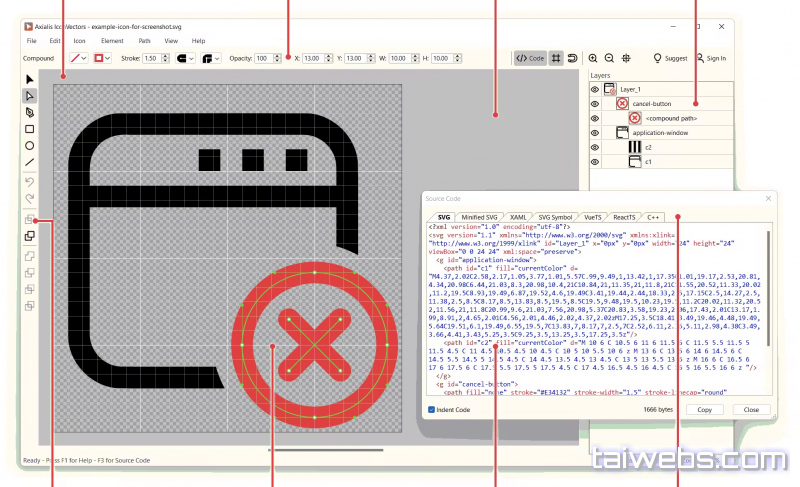Hide the cancel-button layer with its eye icon

(x=595, y=103)
